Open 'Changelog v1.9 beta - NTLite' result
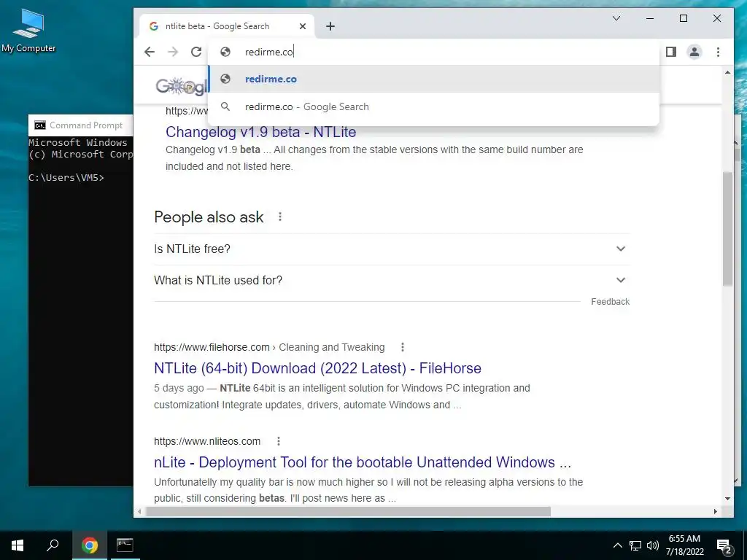This screenshot has height=560, width=747. [260, 132]
